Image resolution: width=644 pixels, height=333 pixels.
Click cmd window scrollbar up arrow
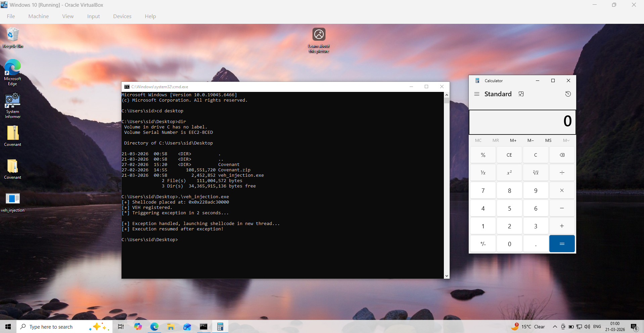click(447, 95)
